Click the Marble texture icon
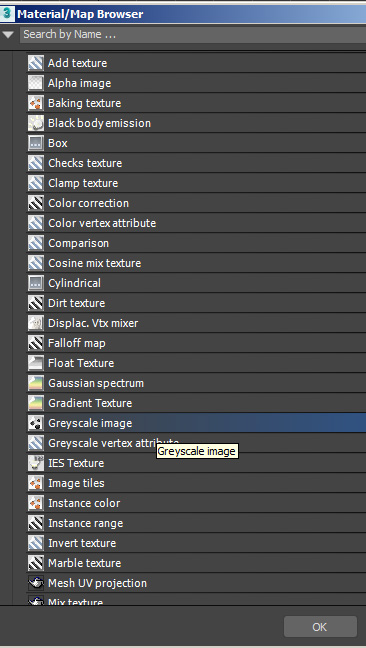Image resolution: width=366 pixels, height=648 pixels. point(36,563)
